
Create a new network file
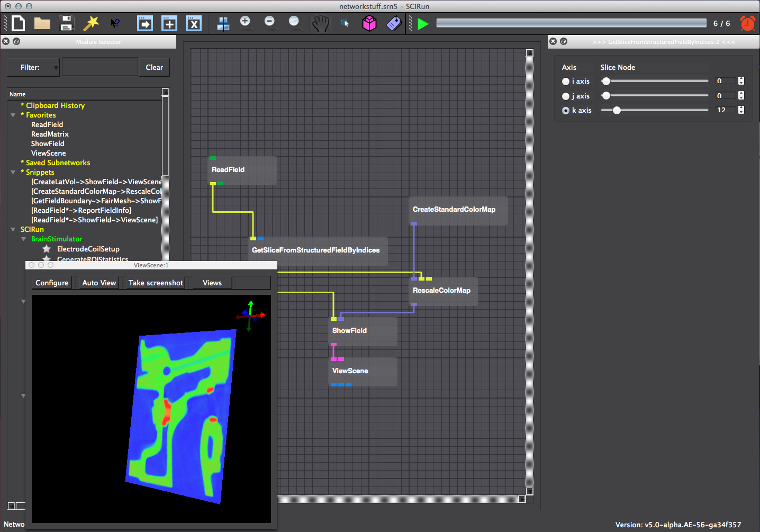point(19,23)
